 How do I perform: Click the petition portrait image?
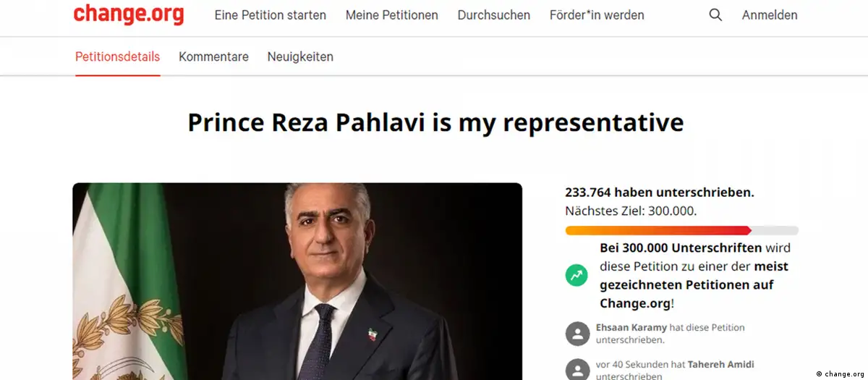(x=297, y=281)
